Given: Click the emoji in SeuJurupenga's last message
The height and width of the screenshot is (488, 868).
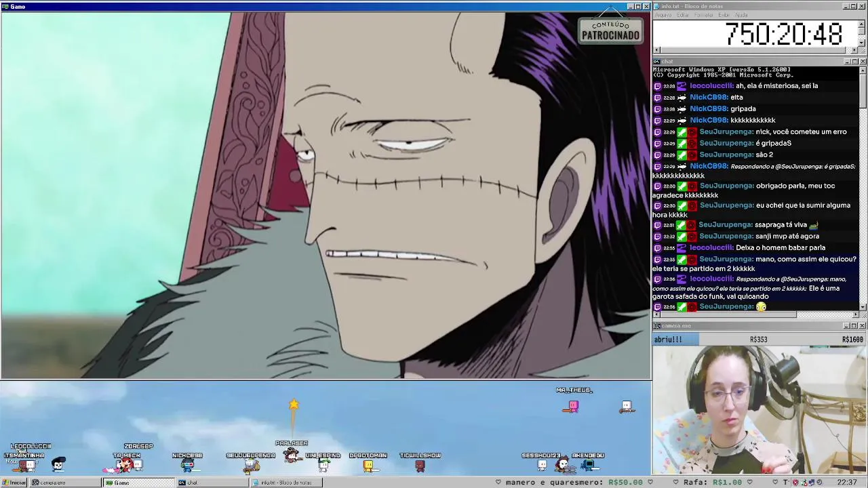Looking at the screenshot, I should click(761, 307).
